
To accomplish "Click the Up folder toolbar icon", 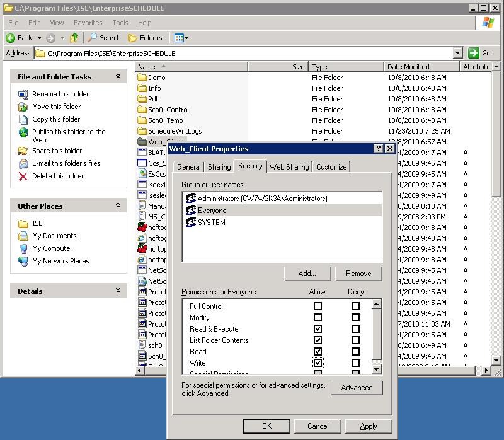I will (x=74, y=38).
